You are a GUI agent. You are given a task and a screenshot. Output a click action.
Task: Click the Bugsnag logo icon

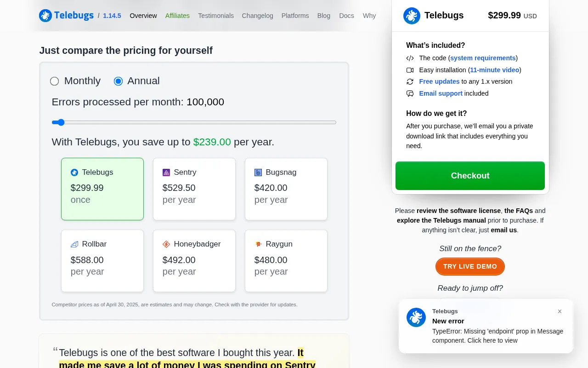[x=258, y=172]
